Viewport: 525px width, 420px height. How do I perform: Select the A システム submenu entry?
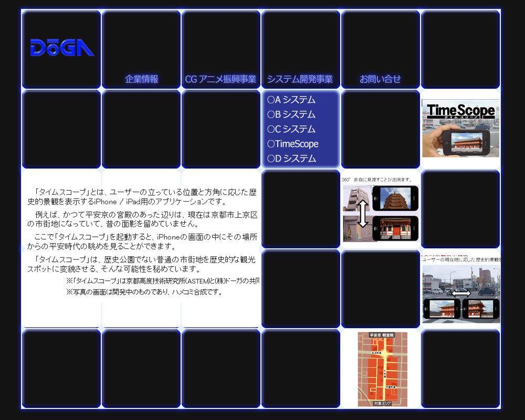click(291, 99)
